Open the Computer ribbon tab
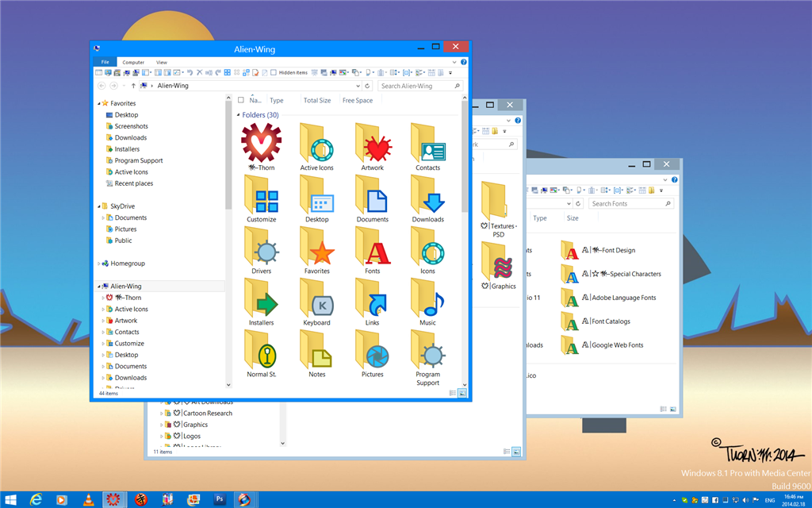The height and width of the screenshot is (508, 812). (x=133, y=62)
